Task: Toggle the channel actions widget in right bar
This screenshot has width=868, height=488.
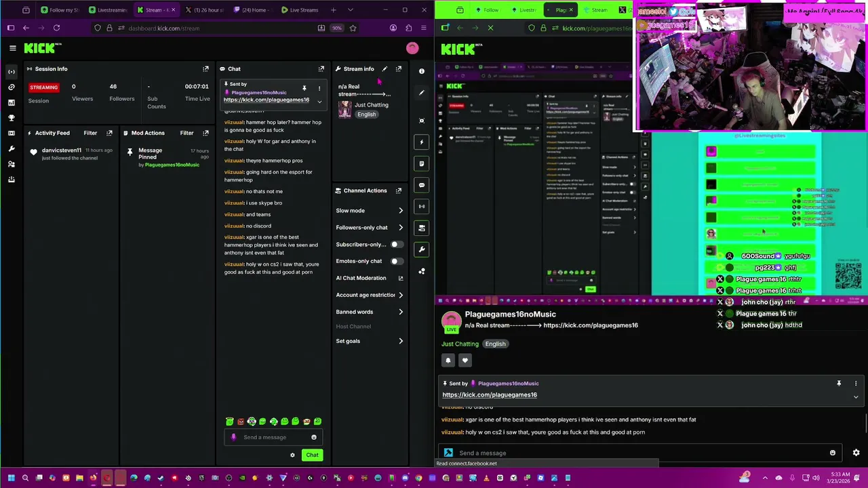Action: pyautogui.click(x=422, y=228)
